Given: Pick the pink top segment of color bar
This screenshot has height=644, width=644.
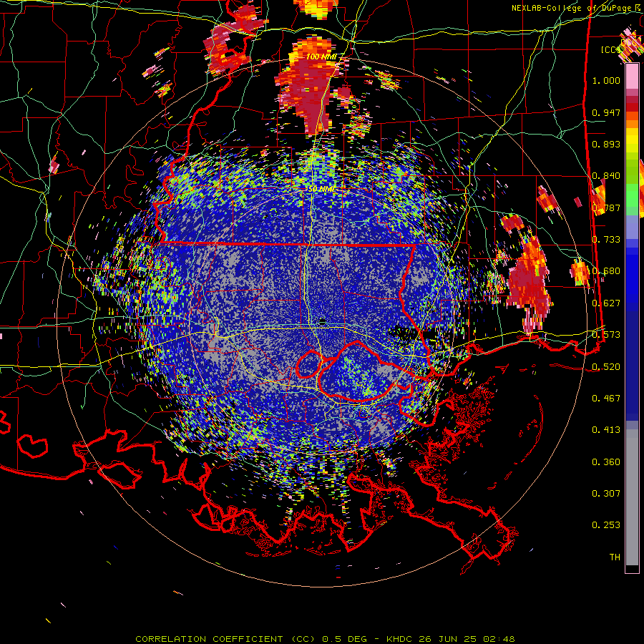Looking at the screenshot, I should pos(632,77).
